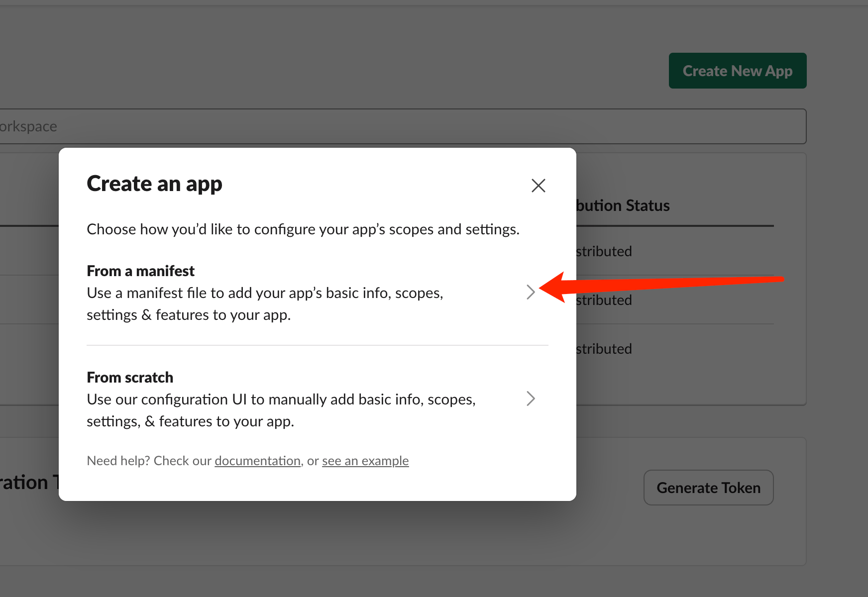Open the see an example link
The height and width of the screenshot is (597, 868).
[365, 461]
